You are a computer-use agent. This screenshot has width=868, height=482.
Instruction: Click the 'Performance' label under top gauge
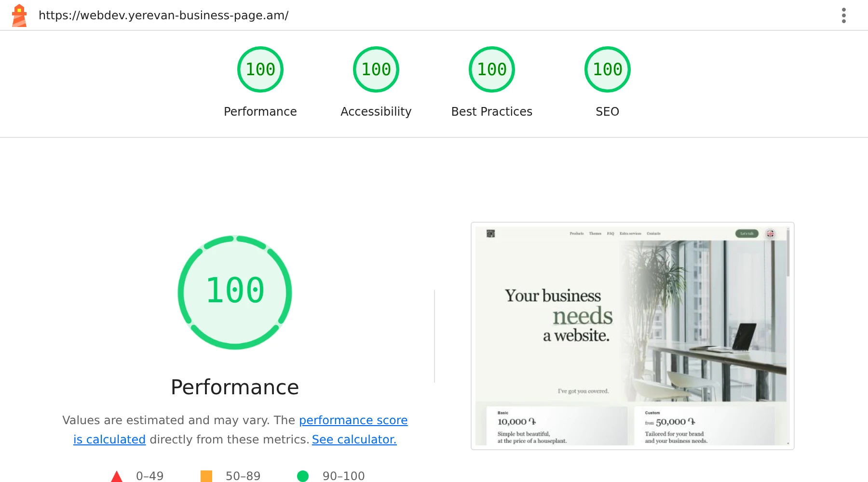point(260,112)
